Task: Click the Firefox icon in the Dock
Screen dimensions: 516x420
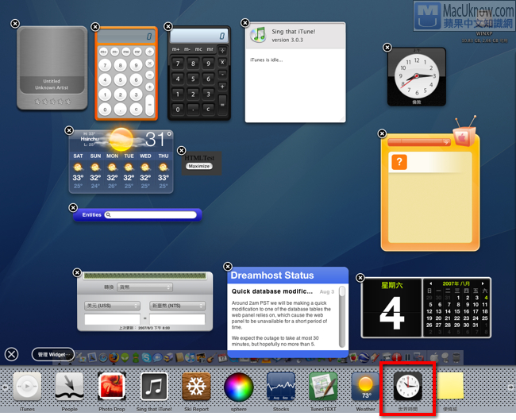Action: pyautogui.click(x=114, y=357)
